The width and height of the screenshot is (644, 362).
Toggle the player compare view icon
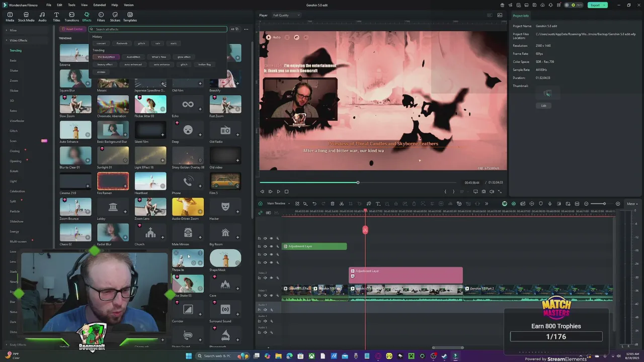click(490, 15)
